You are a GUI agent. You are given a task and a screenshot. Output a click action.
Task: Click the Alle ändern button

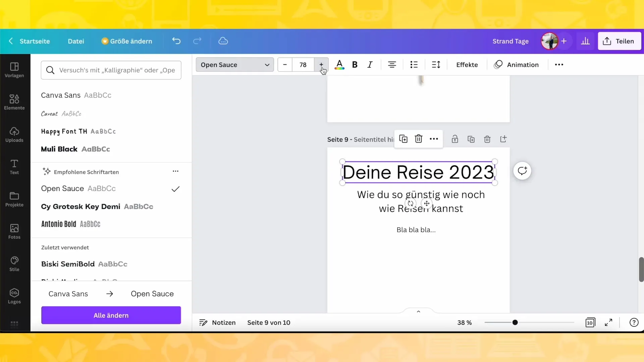coord(111,315)
